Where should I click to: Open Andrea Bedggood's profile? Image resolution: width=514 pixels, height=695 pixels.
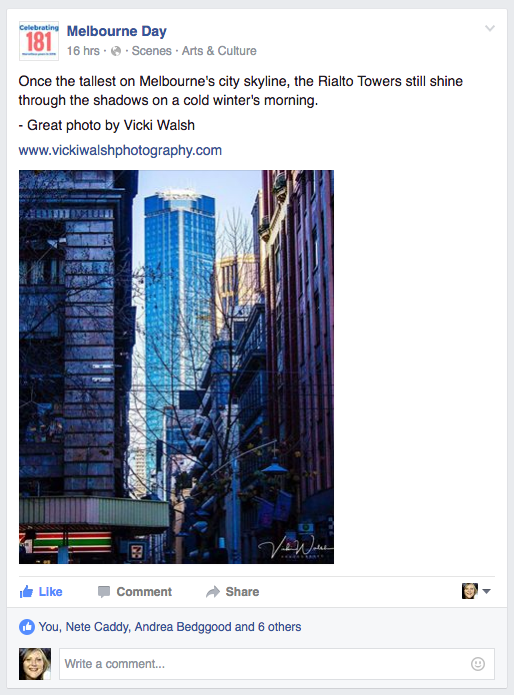click(x=183, y=627)
